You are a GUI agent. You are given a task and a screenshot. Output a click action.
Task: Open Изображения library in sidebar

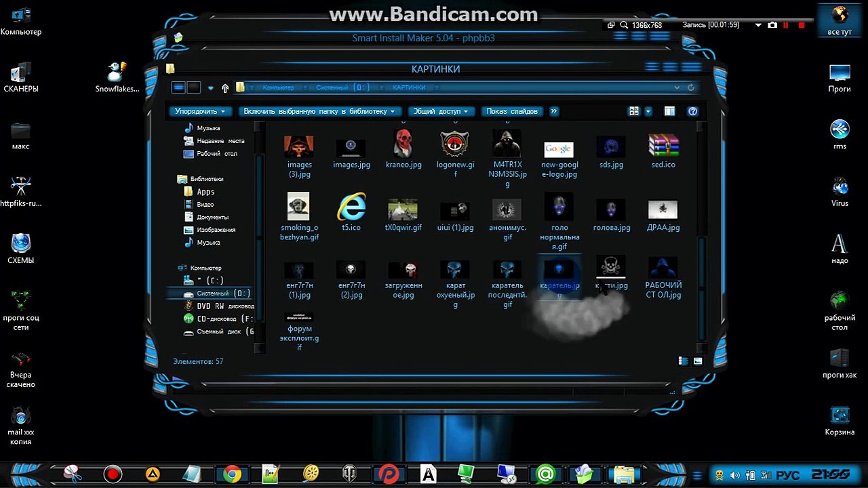tap(210, 230)
